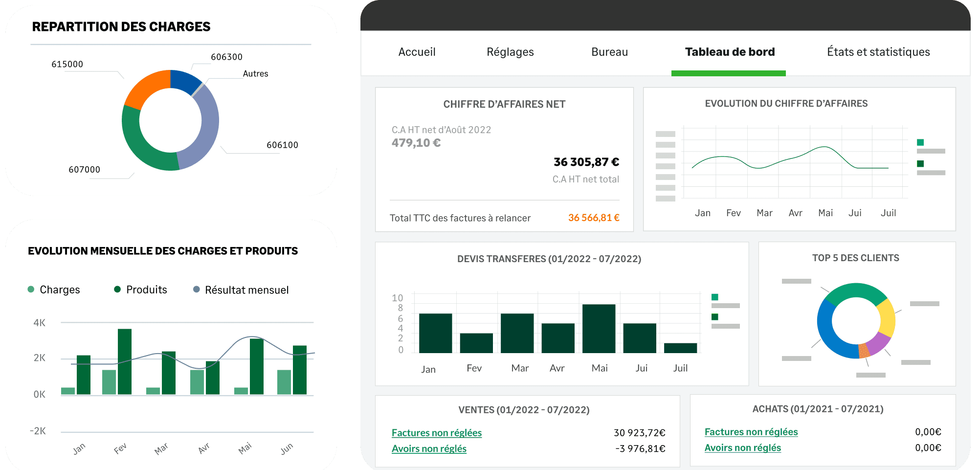The image size is (980, 470).
Task: Select the Mai bar in Devis Transférés
Action: pos(599,328)
